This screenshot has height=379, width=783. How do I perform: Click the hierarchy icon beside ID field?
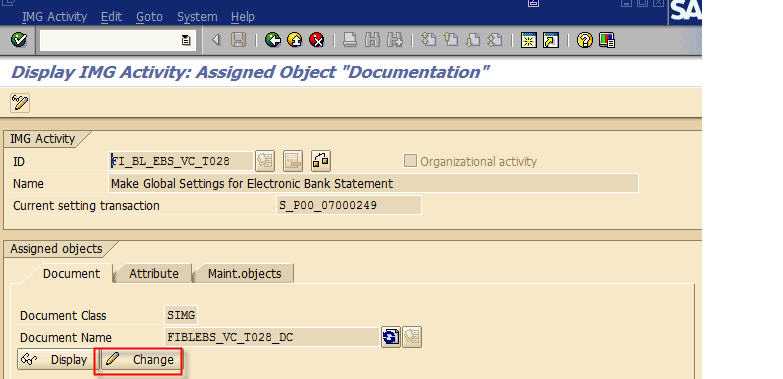pyautogui.click(x=321, y=161)
